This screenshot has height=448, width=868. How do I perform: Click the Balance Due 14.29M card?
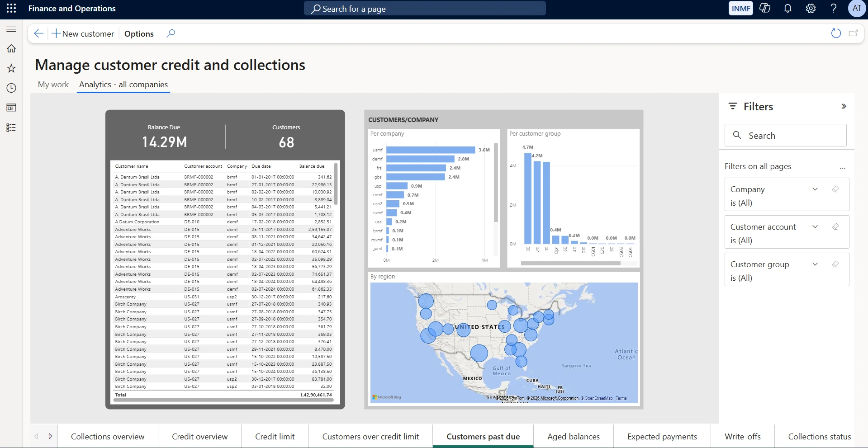point(164,137)
